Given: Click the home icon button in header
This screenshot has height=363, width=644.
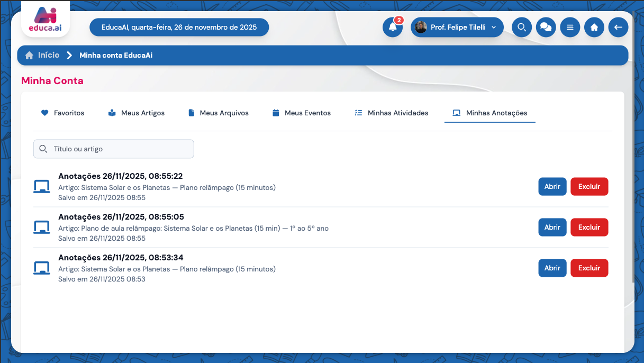Looking at the screenshot, I should click(594, 28).
